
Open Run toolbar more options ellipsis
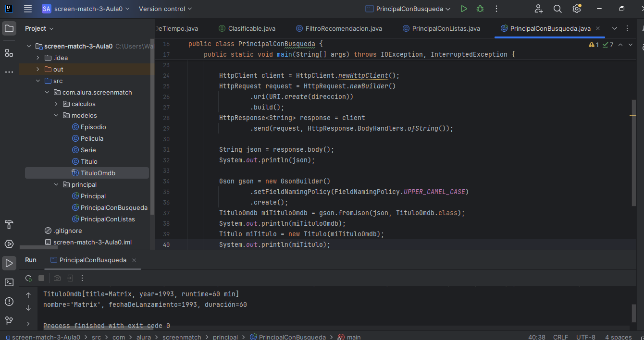click(x=82, y=278)
